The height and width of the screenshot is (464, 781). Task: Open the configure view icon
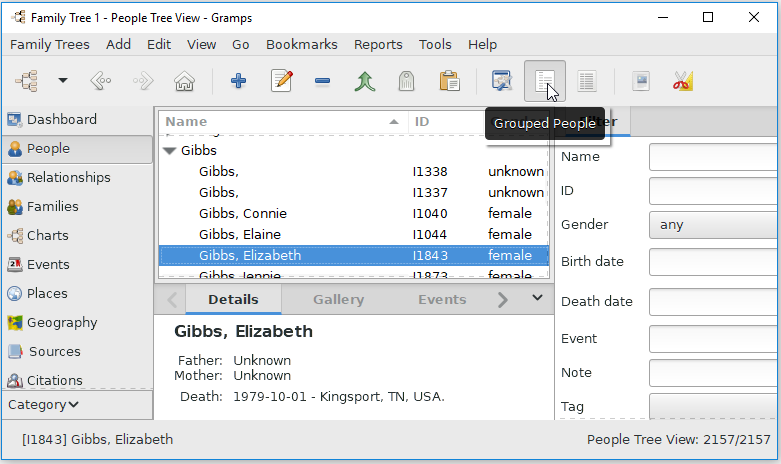tap(502, 81)
